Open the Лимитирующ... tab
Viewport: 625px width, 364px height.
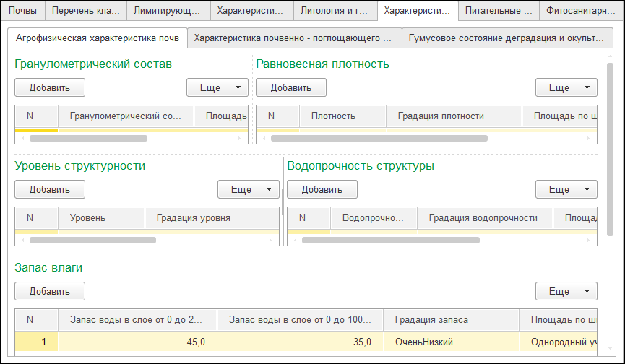point(169,11)
